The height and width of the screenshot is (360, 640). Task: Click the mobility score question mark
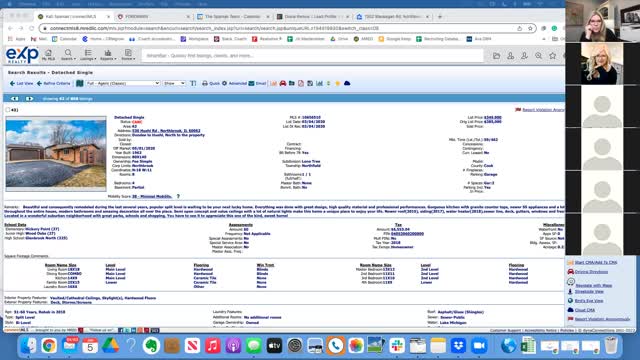(x=178, y=196)
